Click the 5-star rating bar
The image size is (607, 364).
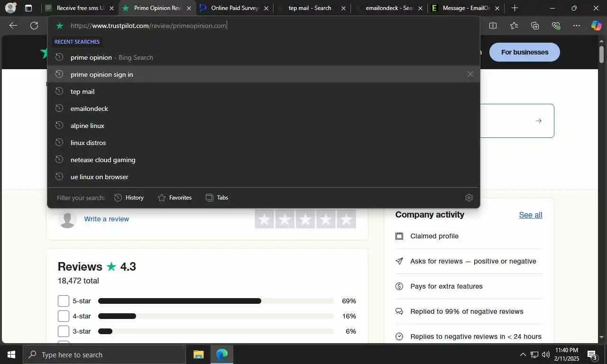click(x=216, y=301)
